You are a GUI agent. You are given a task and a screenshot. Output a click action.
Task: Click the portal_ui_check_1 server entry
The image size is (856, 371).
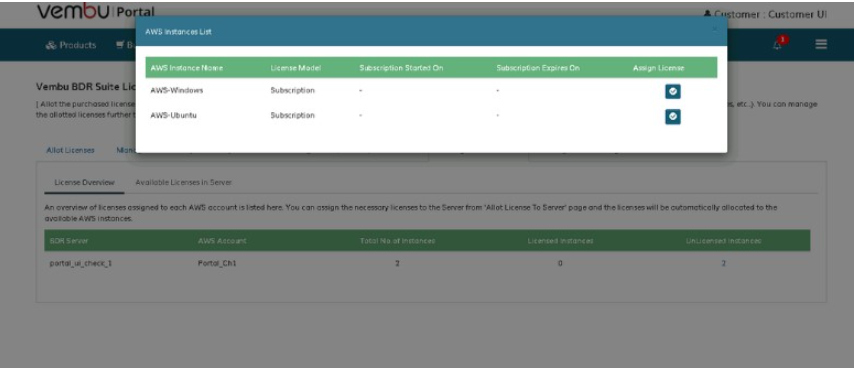pyautogui.click(x=81, y=264)
